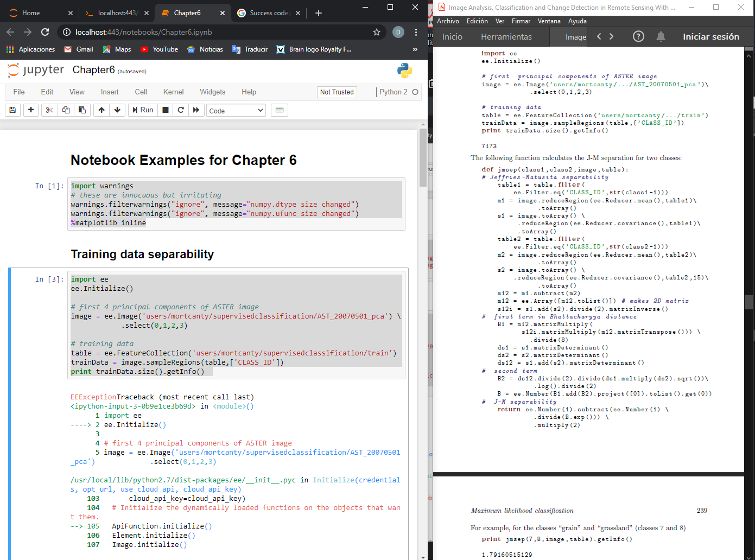Restart the Python 2 kernel

coord(180,110)
